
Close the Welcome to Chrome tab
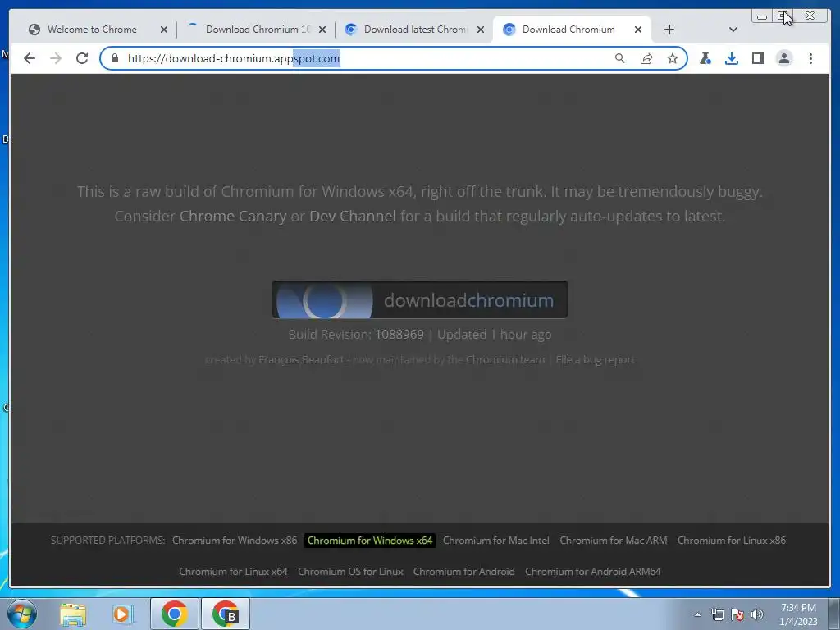[164, 30]
